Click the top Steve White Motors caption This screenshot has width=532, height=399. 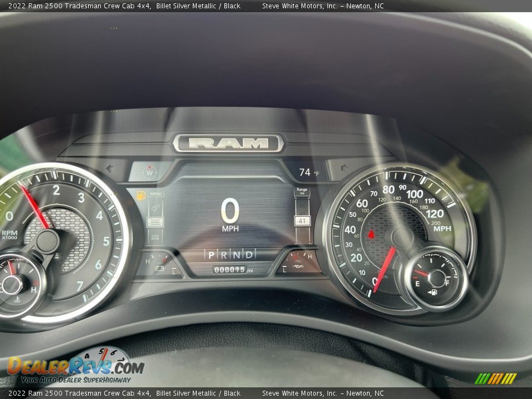pos(323,6)
